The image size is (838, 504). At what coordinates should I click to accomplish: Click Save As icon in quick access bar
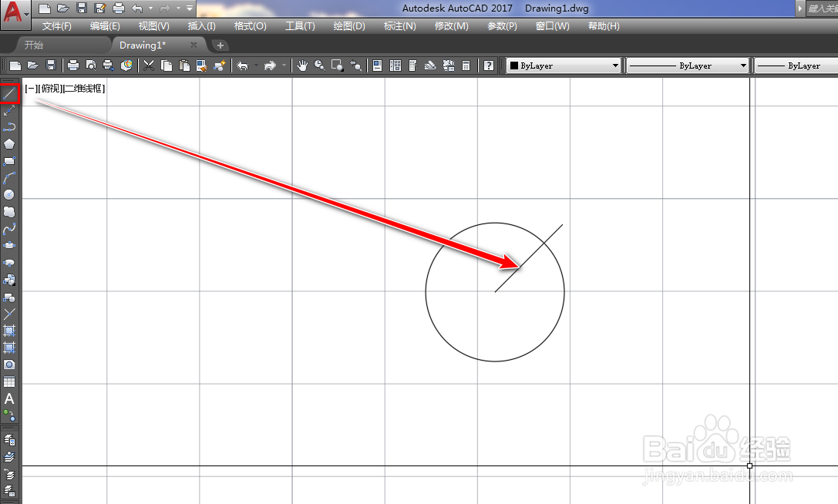pos(100,8)
